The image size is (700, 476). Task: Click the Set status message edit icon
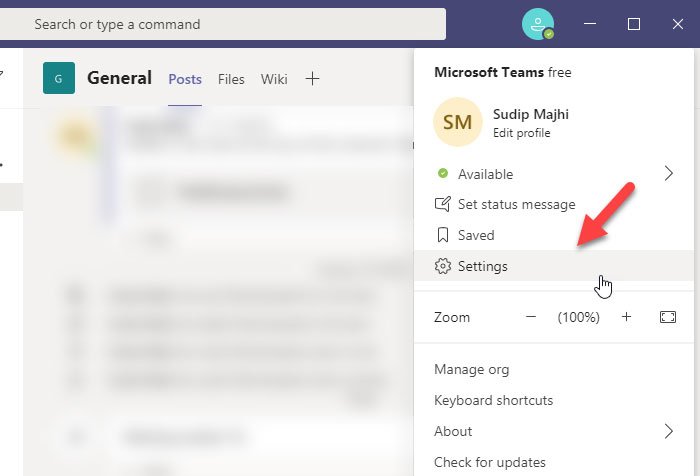click(x=442, y=204)
